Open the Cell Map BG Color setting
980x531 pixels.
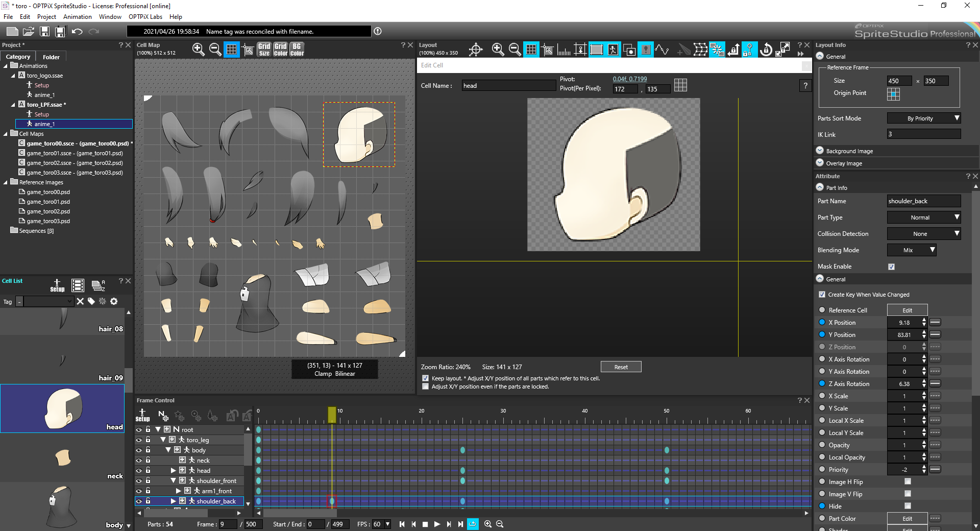pos(297,50)
